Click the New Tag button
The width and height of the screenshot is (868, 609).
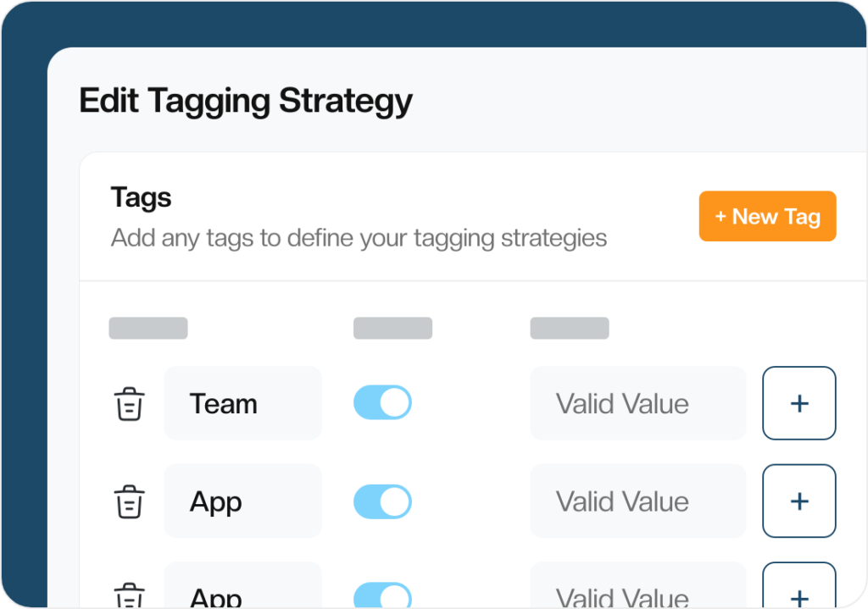[766, 216]
